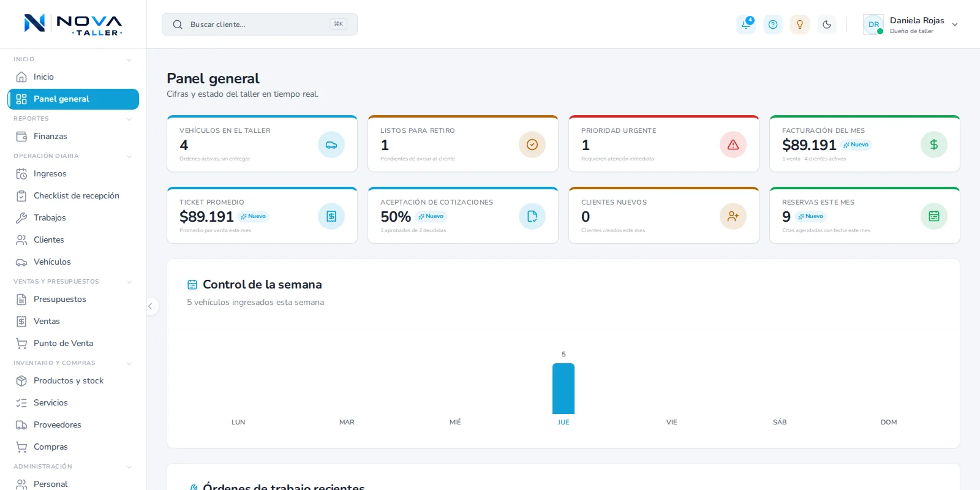Open the Servicios page

click(73, 403)
